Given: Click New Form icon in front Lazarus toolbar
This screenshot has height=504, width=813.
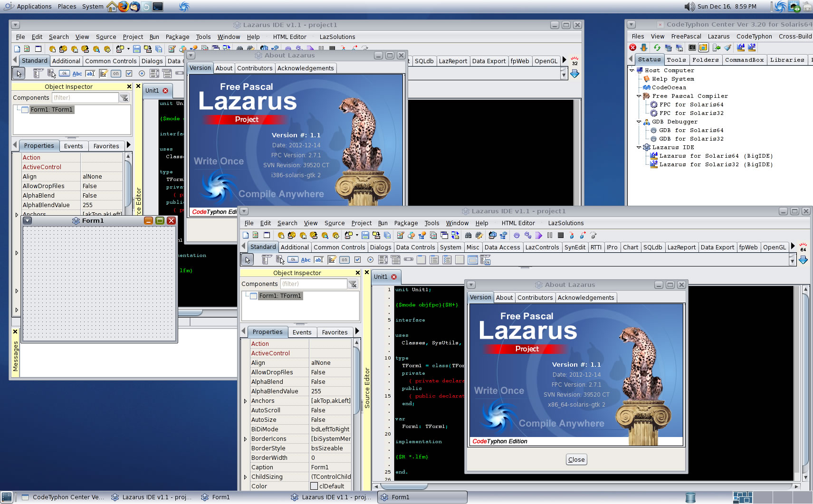Looking at the screenshot, I should (267, 235).
